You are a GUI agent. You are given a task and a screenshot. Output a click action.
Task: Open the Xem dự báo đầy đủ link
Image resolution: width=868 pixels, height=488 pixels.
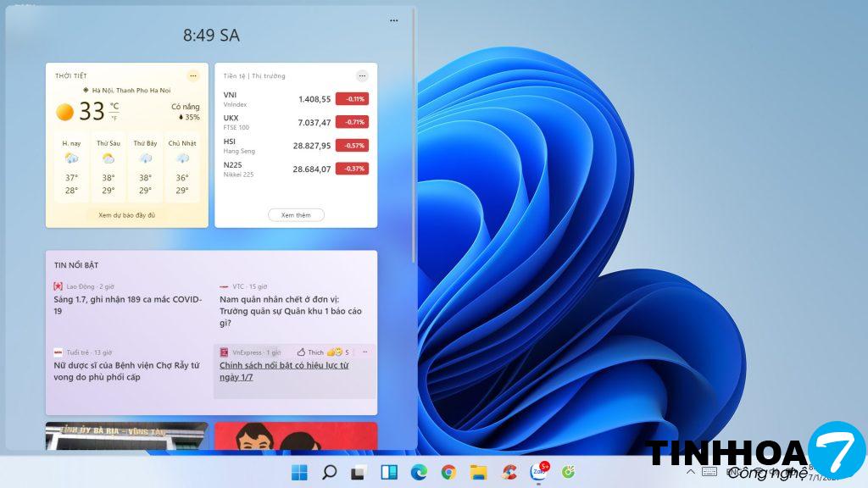click(126, 215)
